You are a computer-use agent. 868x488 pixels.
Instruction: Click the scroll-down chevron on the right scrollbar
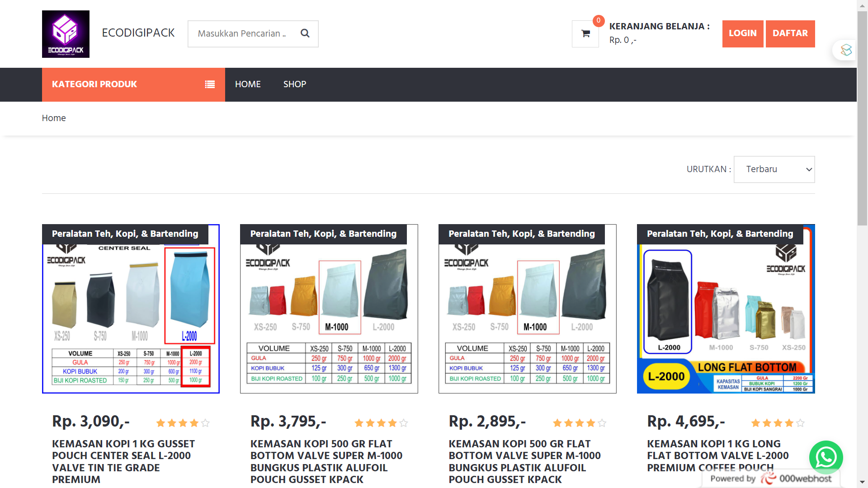click(x=863, y=483)
